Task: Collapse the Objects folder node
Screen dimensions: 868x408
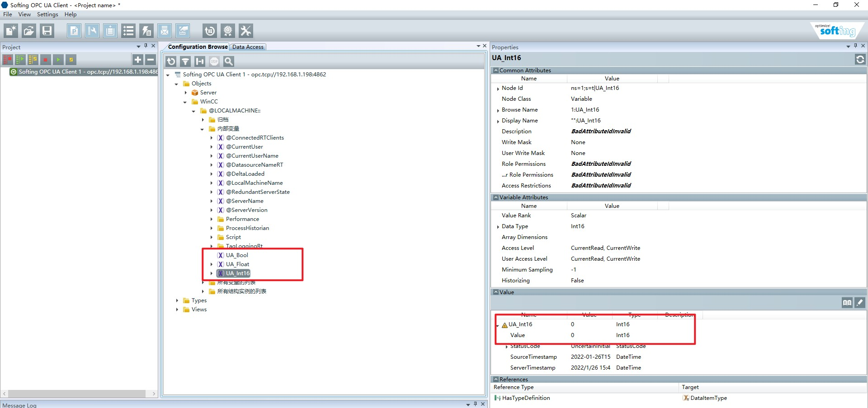Action: 176,84
